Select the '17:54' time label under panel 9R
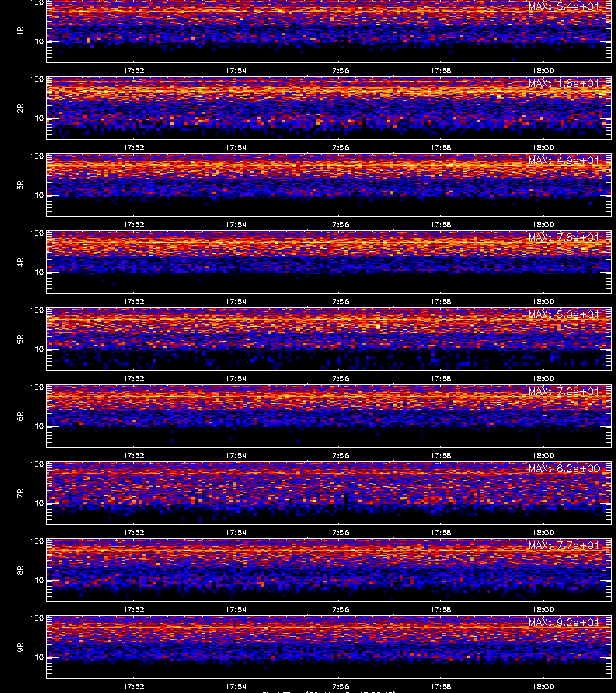This screenshot has height=693, width=616. (236, 686)
